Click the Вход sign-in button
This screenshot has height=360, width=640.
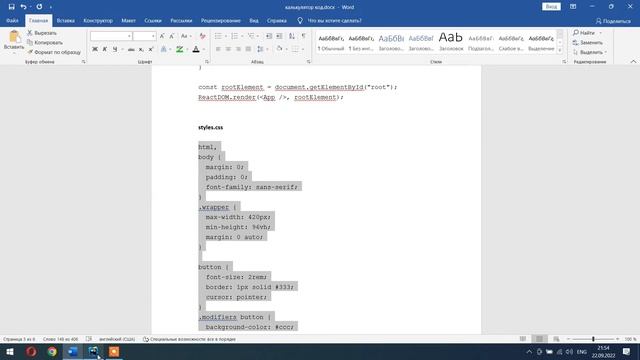[x=551, y=7]
